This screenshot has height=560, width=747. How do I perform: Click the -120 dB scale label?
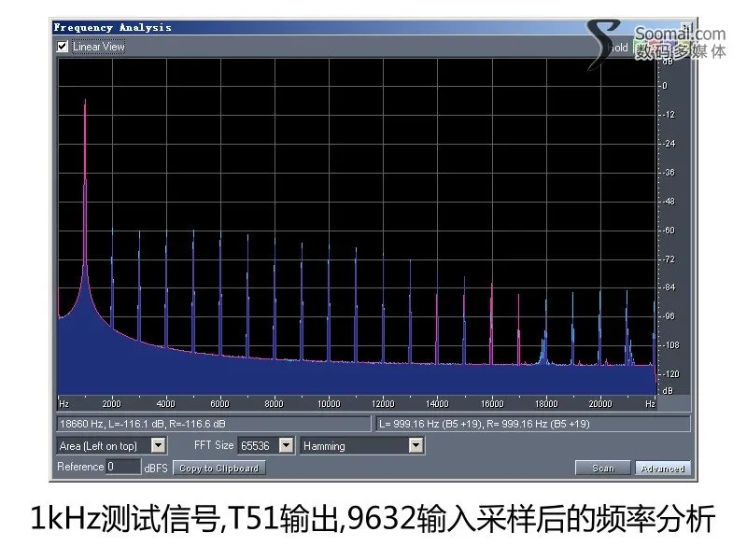click(669, 374)
